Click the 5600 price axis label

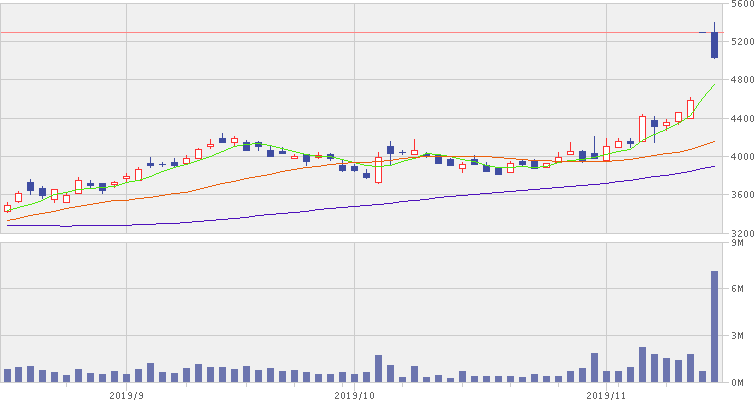click(740, 5)
